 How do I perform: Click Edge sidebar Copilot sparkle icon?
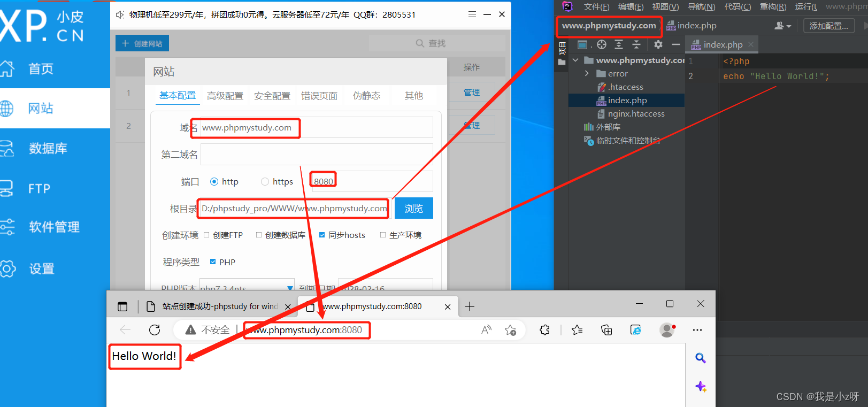(x=701, y=386)
